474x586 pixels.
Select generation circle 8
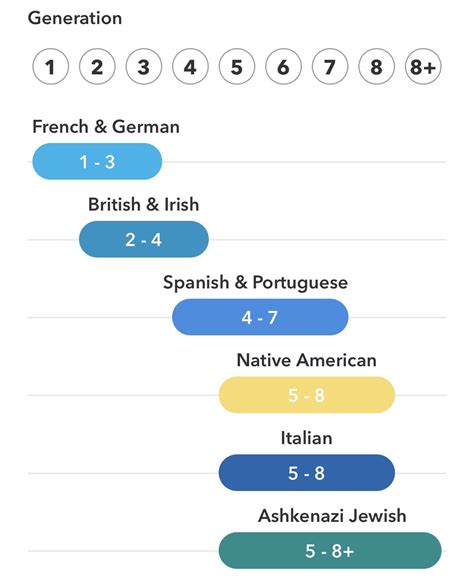click(x=376, y=67)
